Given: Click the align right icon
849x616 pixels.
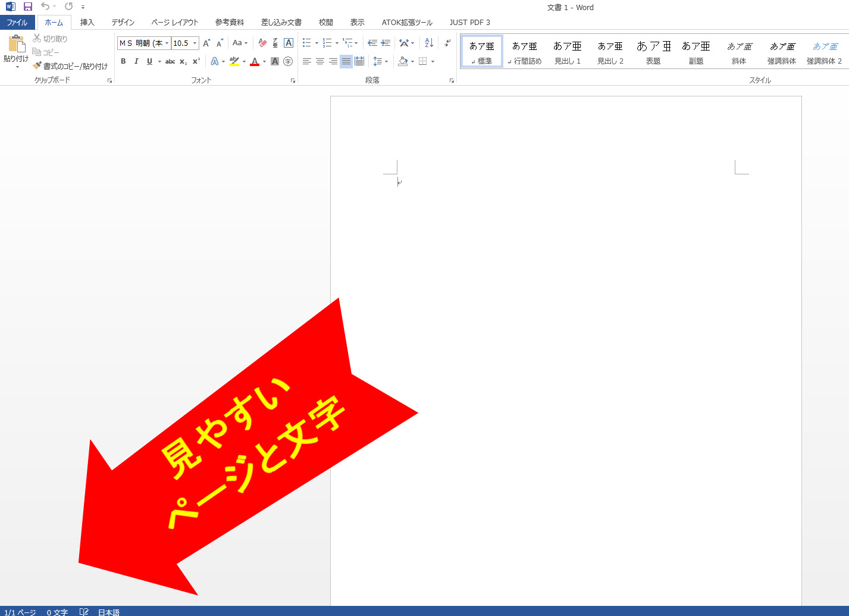Looking at the screenshot, I should click(x=333, y=61).
